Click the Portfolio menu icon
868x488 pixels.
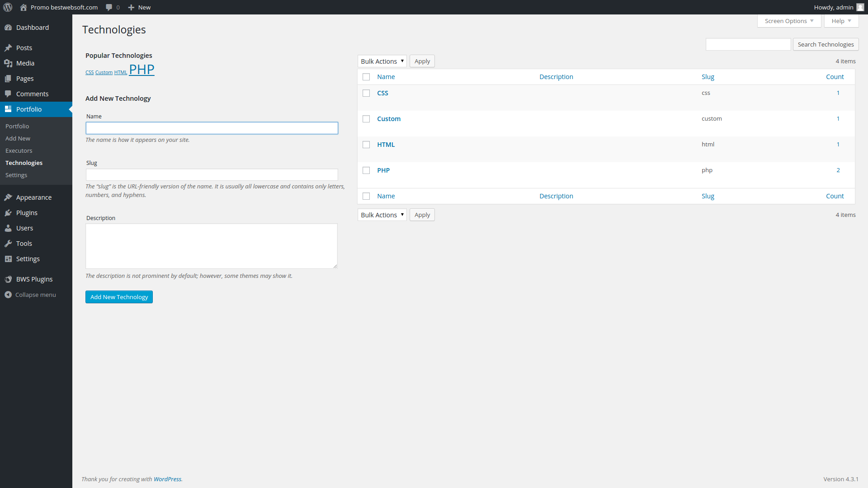(x=8, y=109)
